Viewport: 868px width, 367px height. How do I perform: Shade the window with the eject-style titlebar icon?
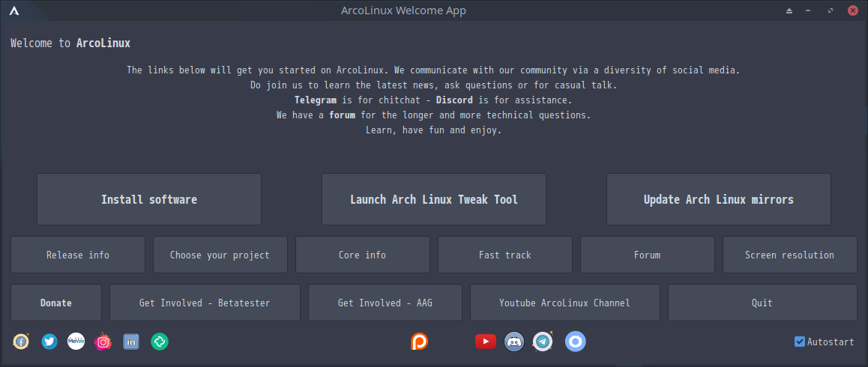[789, 10]
